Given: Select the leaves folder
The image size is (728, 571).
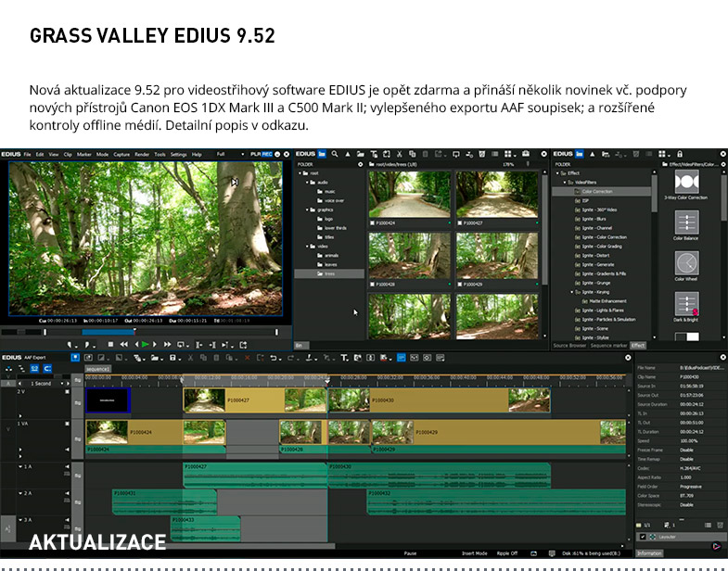Looking at the screenshot, I should (x=327, y=264).
